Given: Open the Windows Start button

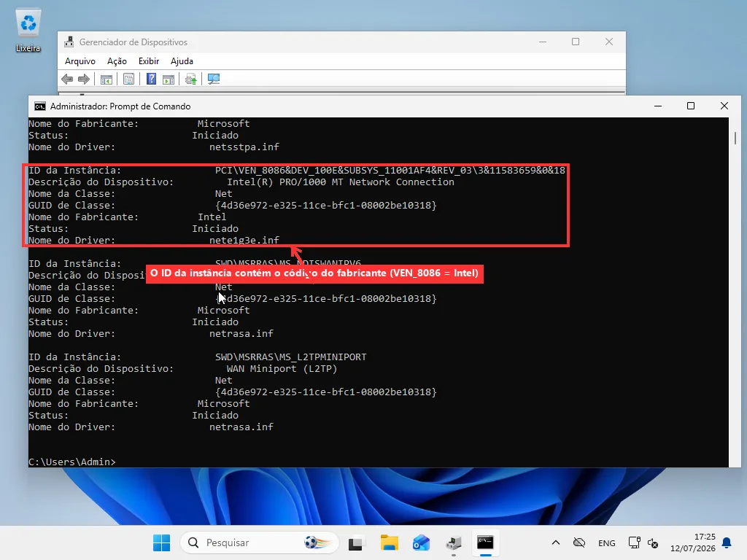Looking at the screenshot, I should pyautogui.click(x=161, y=542).
